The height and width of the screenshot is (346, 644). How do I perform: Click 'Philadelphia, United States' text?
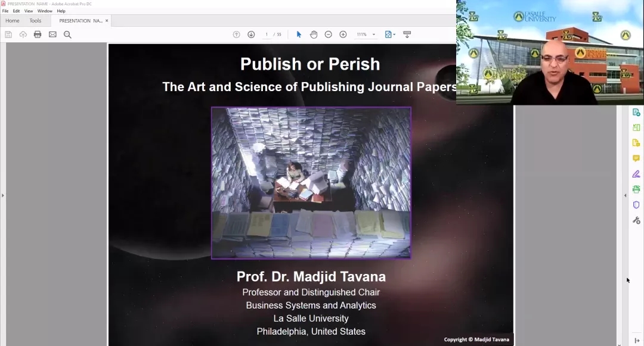click(x=311, y=331)
